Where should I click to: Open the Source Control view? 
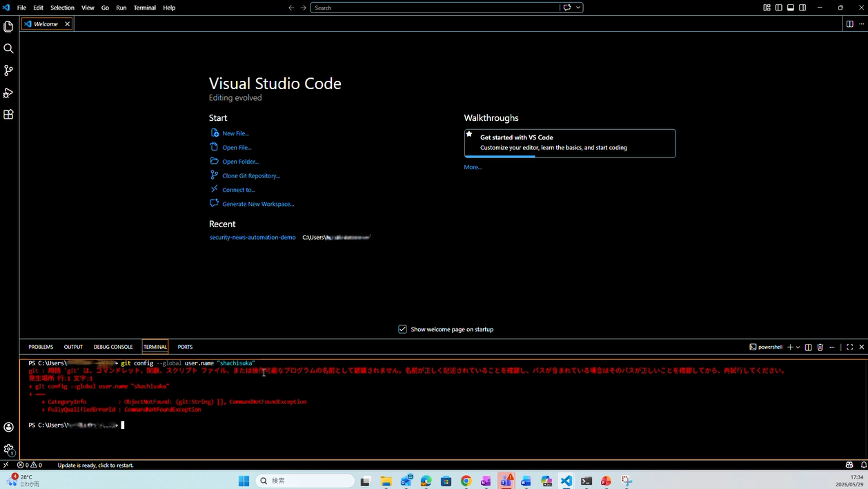[8, 70]
